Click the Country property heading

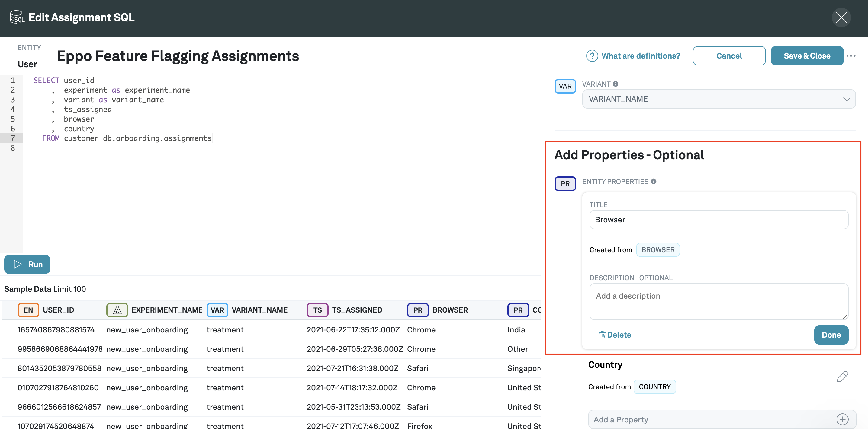(x=605, y=365)
